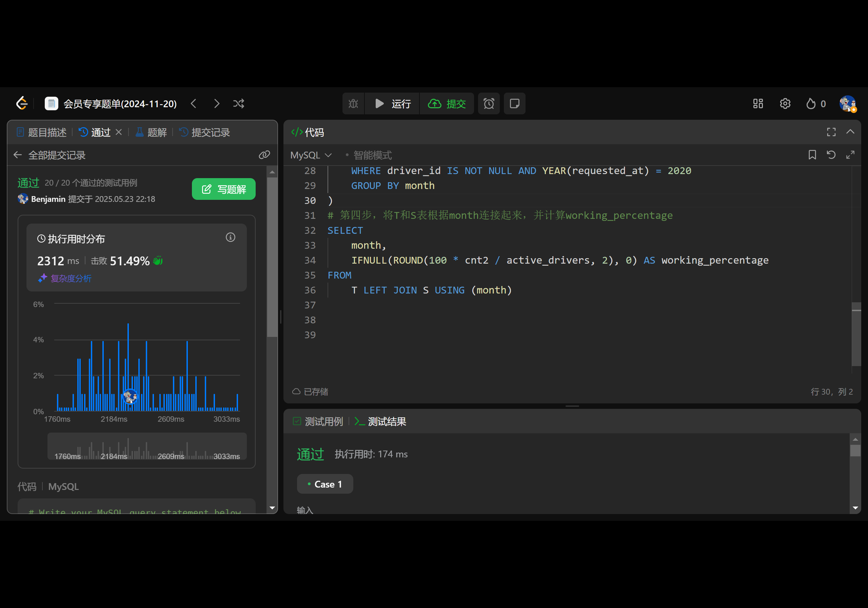This screenshot has height=608, width=868.
Task: Toggle fullscreen for the code panel
Action: (831, 132)
